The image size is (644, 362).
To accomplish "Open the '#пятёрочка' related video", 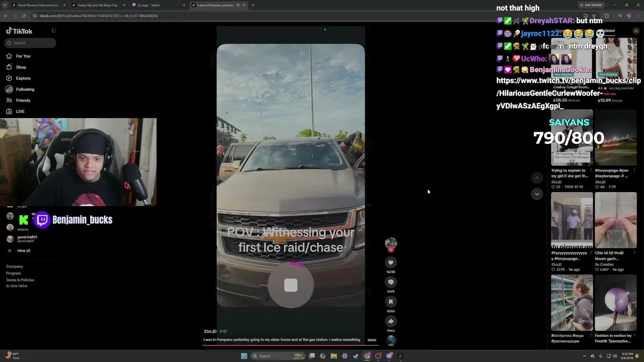I will [x=572, y=303].
